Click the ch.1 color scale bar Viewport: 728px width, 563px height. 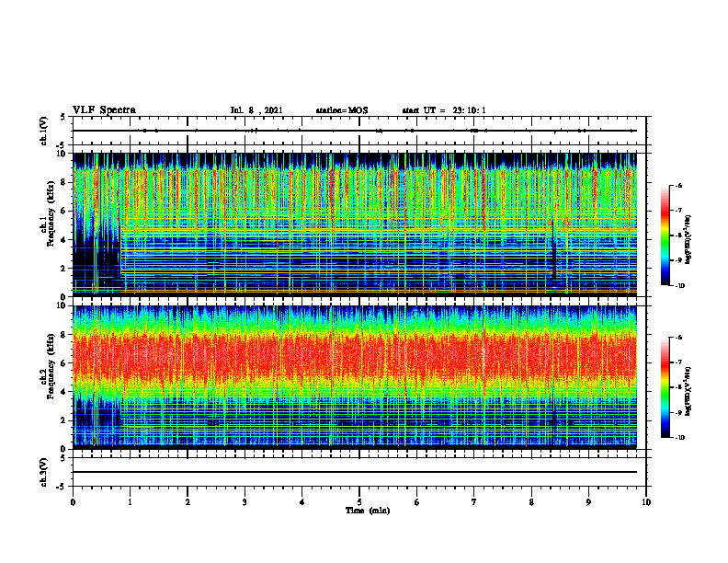point(665,236)
